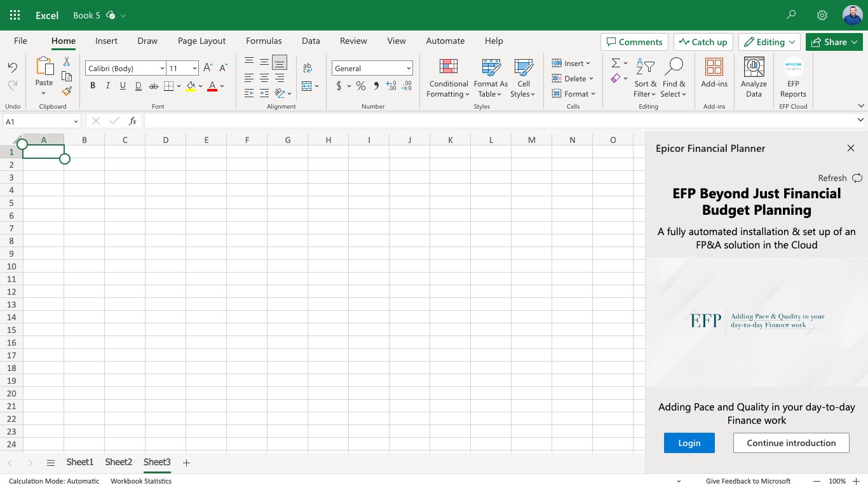The width and height of the screenshot is (868, 488).
Task: Open the Add-ins gallery
Action: pyautogui.click(x=714, y=73)
